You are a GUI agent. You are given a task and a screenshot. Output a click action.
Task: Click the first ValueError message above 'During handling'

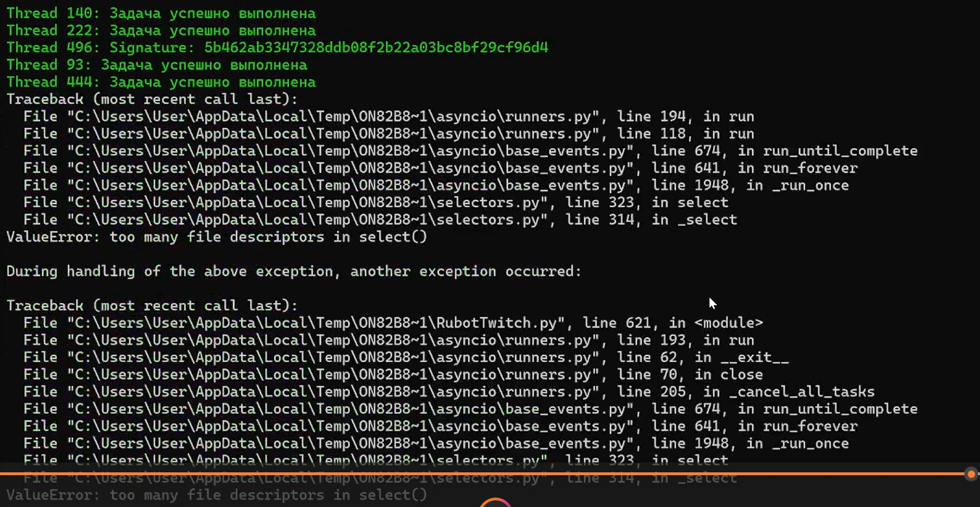pos(216,236)
